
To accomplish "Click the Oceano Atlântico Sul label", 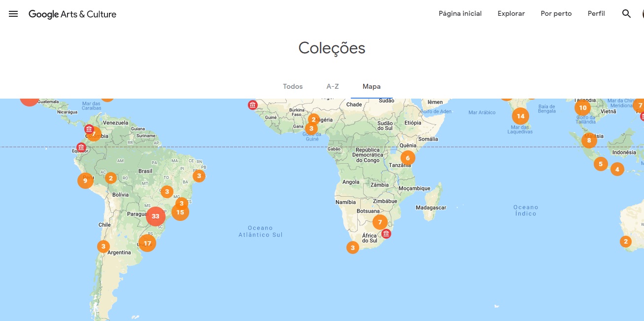I will 260,231.
